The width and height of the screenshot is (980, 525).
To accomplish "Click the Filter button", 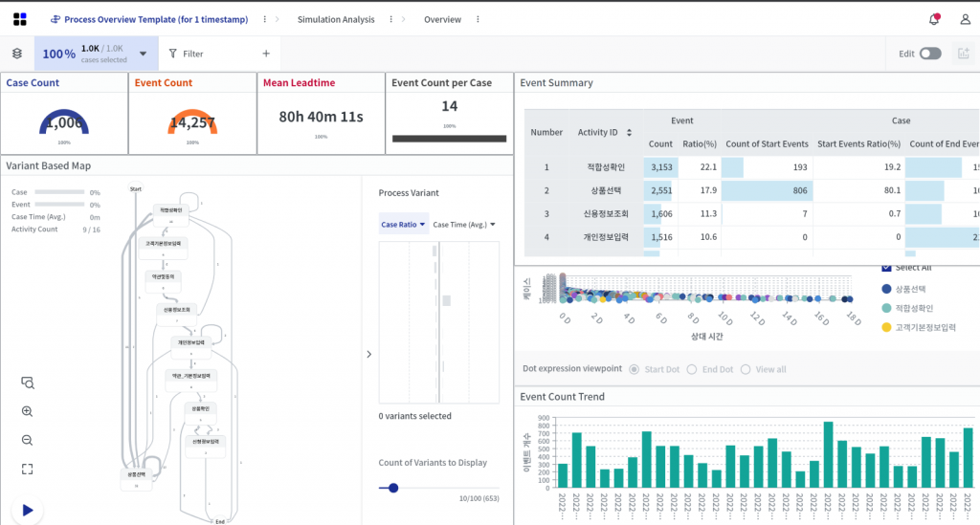I will click(186, 55).
